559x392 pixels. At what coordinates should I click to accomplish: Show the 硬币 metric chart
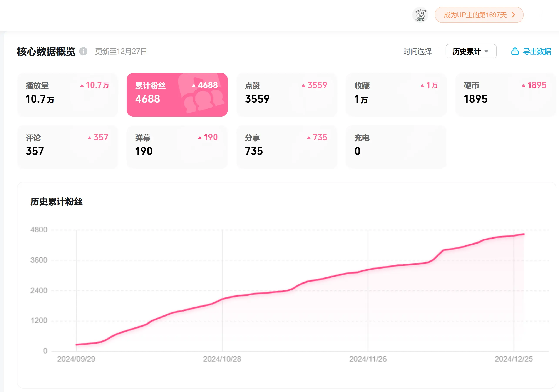point(505,95)
